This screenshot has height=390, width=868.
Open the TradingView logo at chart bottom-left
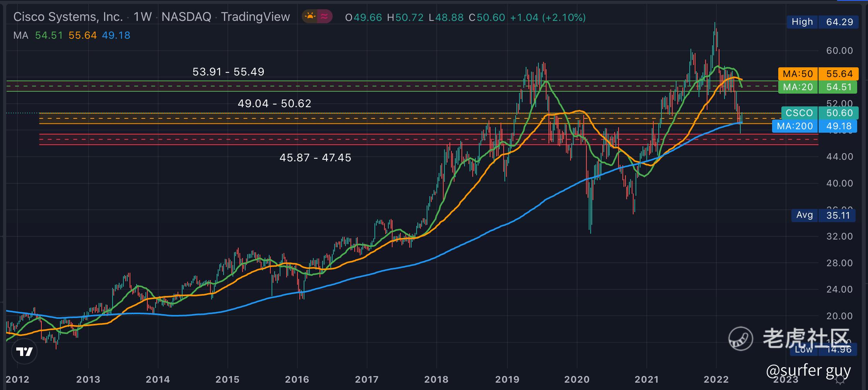pyautogui.click(x=24, y=352)
